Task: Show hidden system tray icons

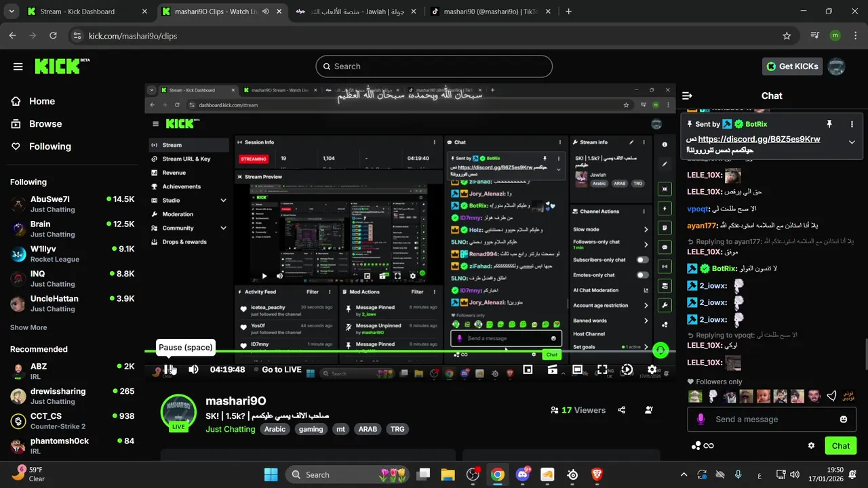Action: click(x=684, y=475)
